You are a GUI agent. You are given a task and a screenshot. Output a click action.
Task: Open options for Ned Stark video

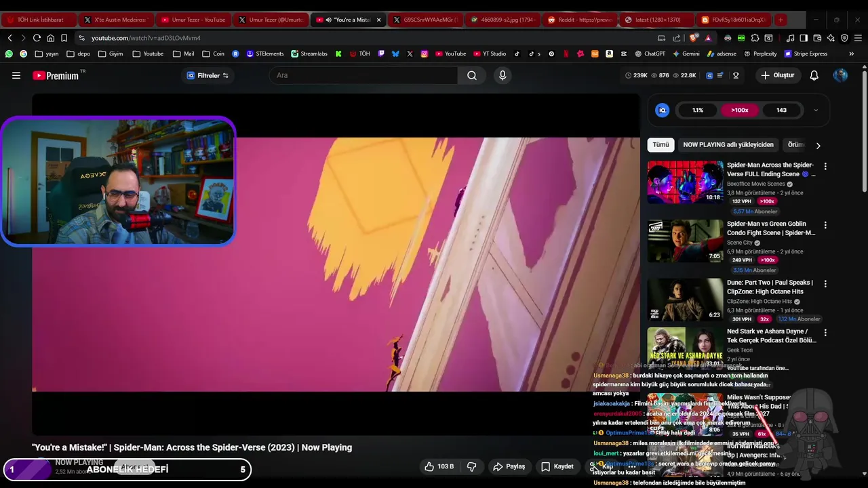tap(825, 333)
